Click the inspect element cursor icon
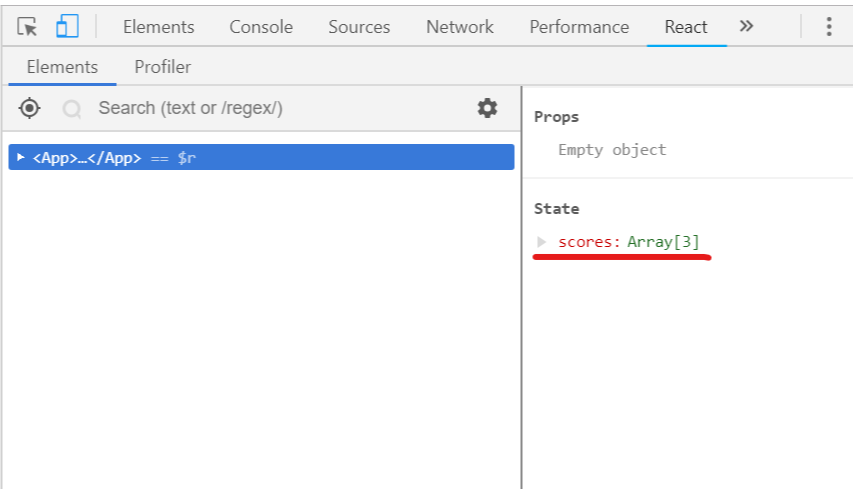The width and height of the screenshot is (853, 489). tap(27, 27)
